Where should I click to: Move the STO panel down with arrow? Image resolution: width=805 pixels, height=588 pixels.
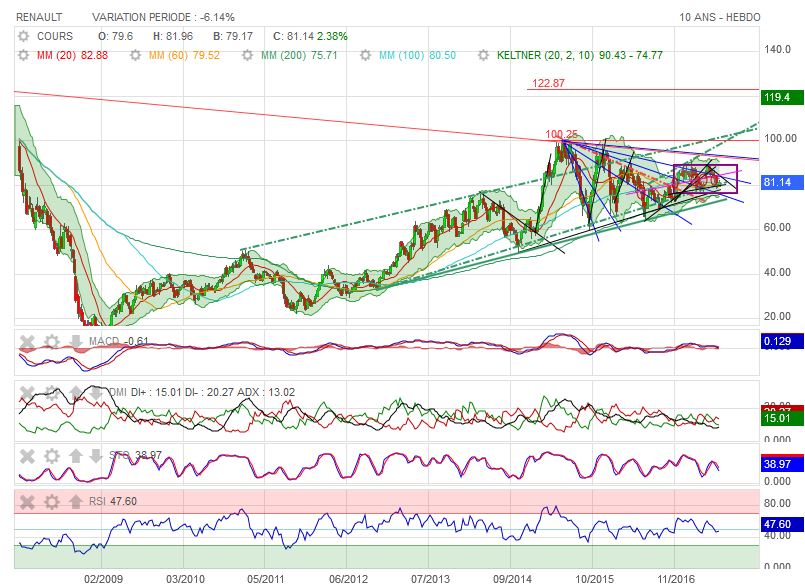coord(96,456)
